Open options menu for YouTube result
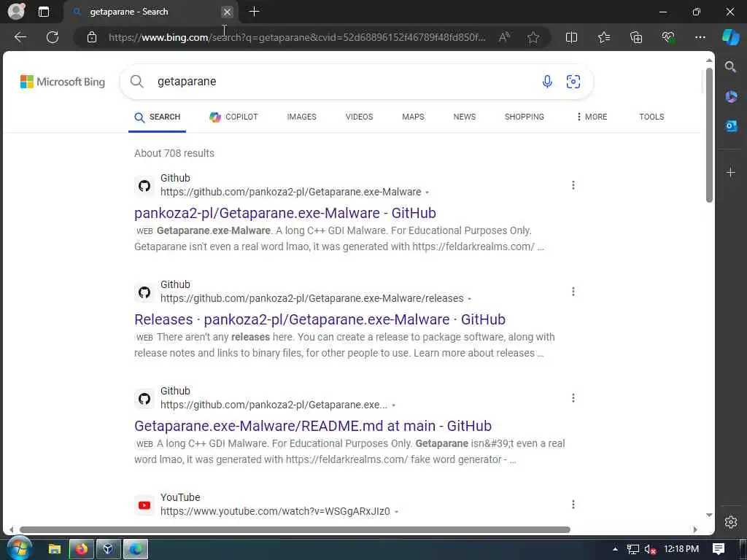Viewport: 747px width, 560px height. pos(573,505)
